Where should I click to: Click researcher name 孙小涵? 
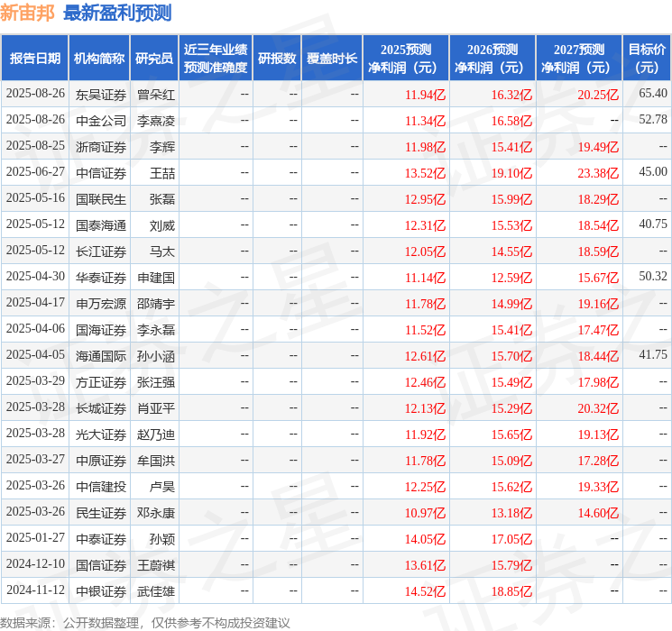(x=156, y=356)
